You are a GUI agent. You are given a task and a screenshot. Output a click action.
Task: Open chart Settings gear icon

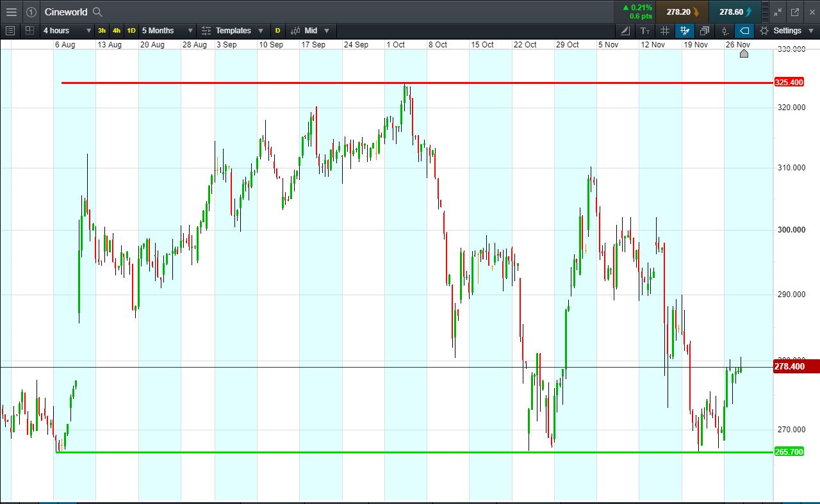click(x=764, y=30)
